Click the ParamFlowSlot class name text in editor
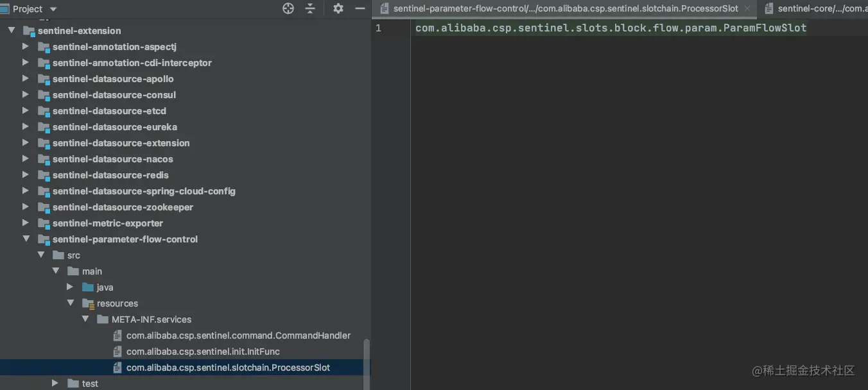The width and height of the screenshot is (868, 390). coord(766,28)
